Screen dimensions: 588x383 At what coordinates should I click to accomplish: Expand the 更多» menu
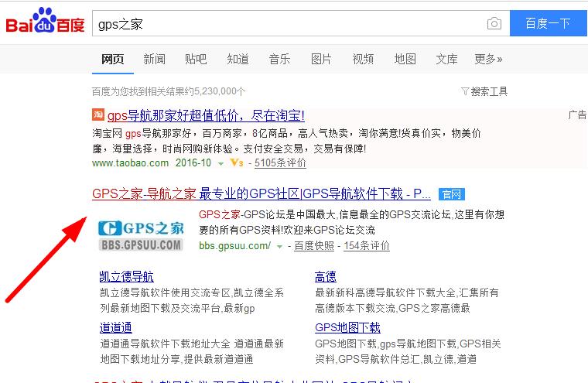coord(488,60)
